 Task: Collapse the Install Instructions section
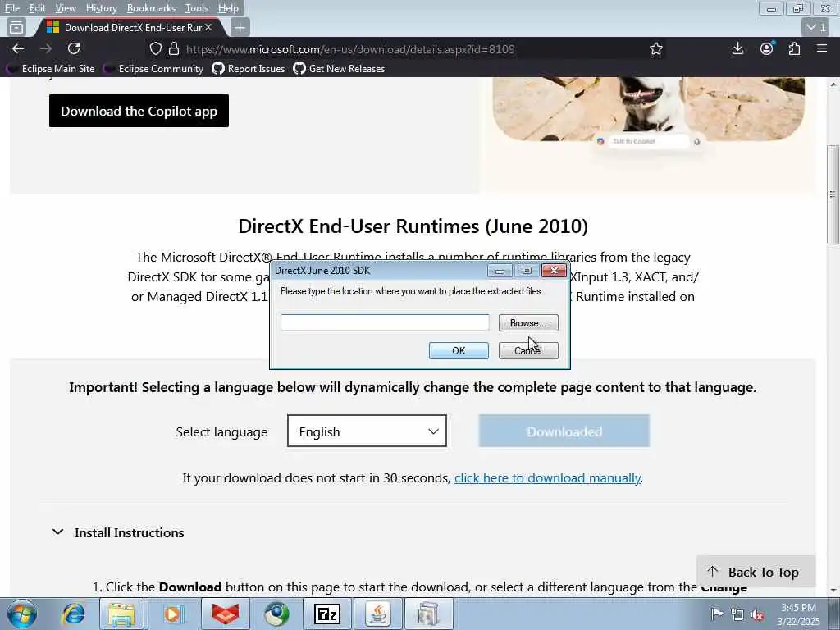(x=118, y=532)
